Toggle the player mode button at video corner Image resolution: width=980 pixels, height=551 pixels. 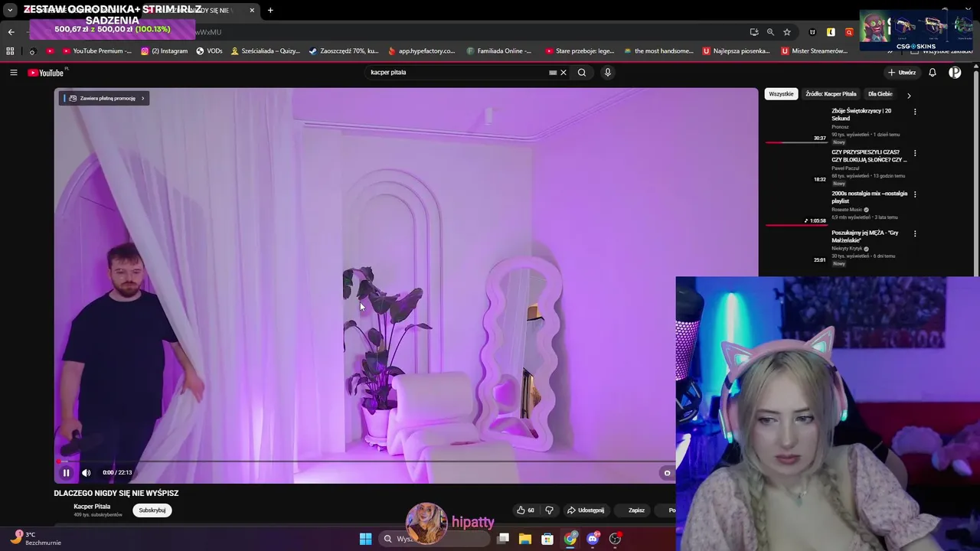click(667, 473)
